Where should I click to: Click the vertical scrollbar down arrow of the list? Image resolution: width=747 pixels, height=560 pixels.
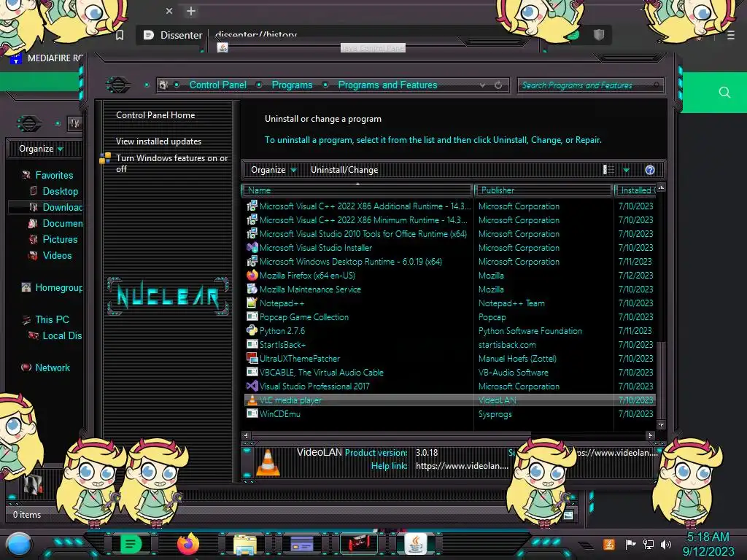coord(661,424)
